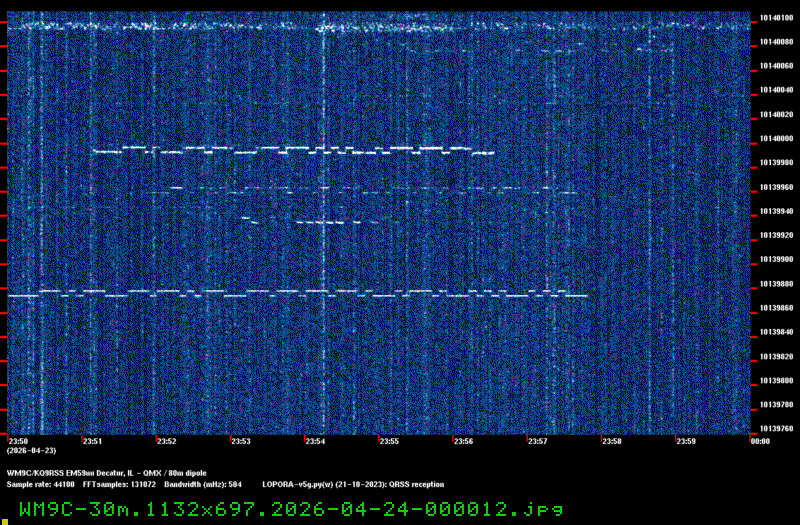The image size is (800, 525).
Task: Pick the 23:59 time marker
Action: click(x=686, y=441)
